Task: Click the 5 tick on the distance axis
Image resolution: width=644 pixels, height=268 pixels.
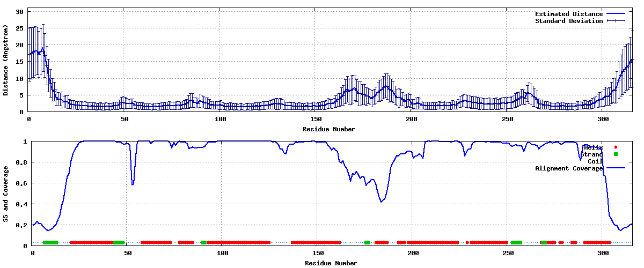Action: (x=21, y=95)
